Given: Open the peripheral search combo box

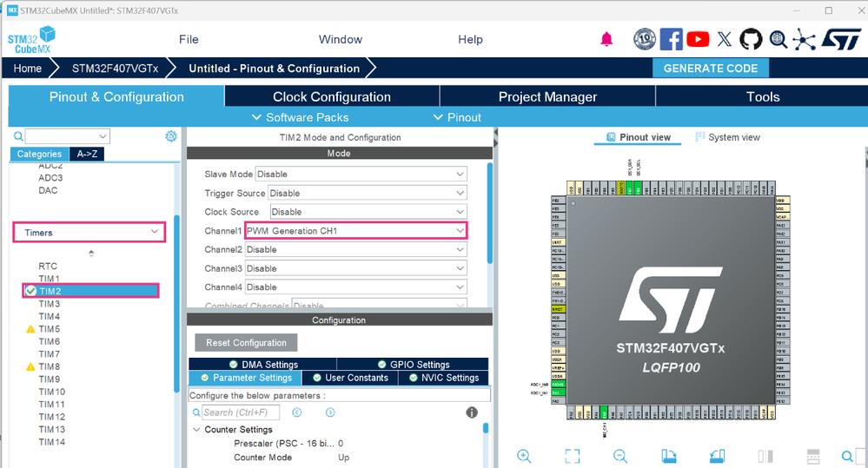Looking at the screenshot, I should (68, 136).
